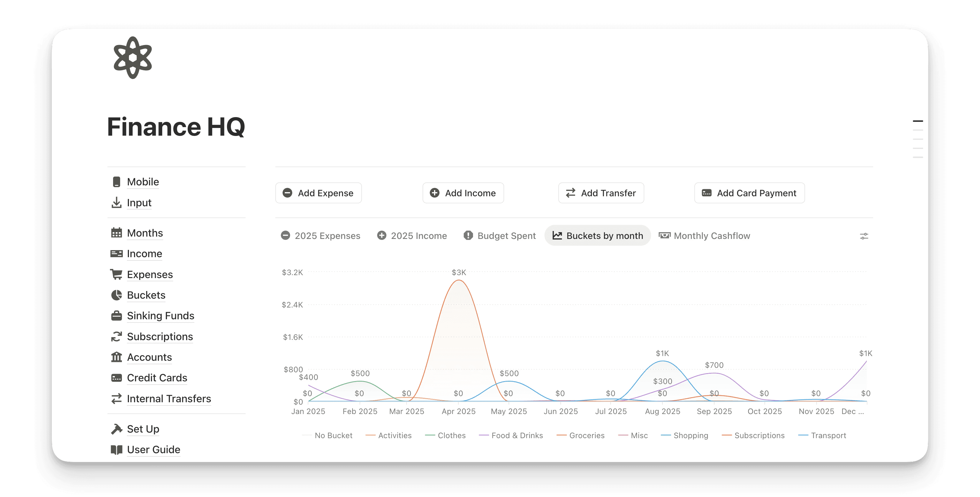Open the Subscriptions page link
The height and width of the screenshot is (497, 980).
tap(160, 337)
